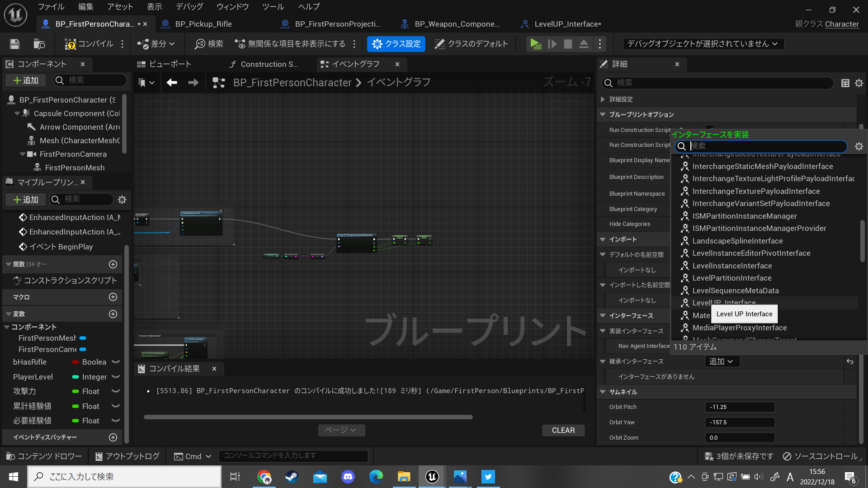Image resolution: width=868 pixels, height=488 pixels.
Task: Click the Orbit Yaw value field
Action: pyautogui.click(x=739, y=422)
